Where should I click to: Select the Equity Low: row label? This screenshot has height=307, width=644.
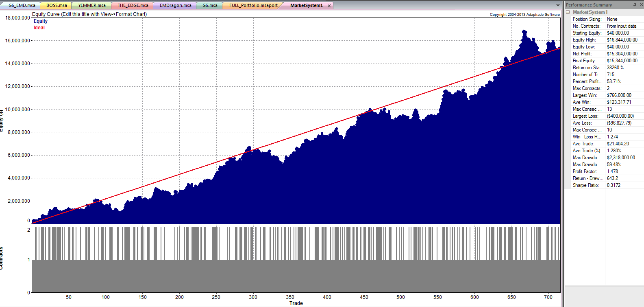click(584, 47)
